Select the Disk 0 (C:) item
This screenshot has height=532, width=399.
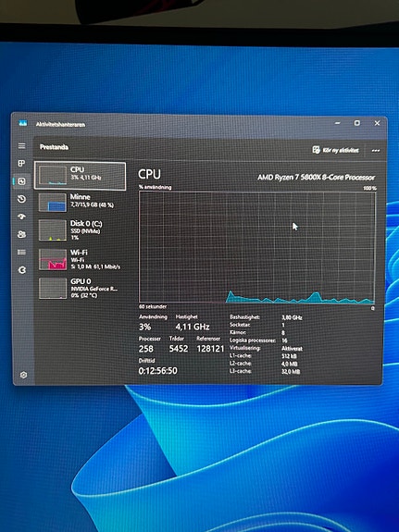pyautogui.click(x=81, y=230)
